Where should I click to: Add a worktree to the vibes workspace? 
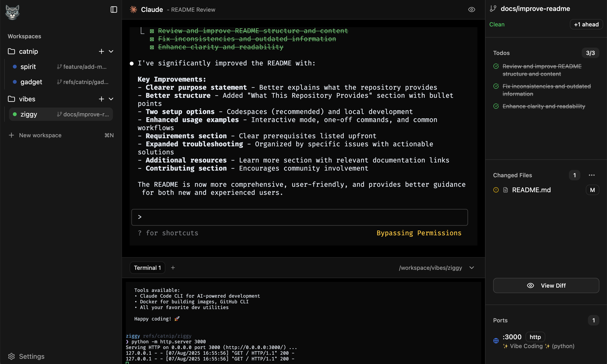click(x=101, y=99)
